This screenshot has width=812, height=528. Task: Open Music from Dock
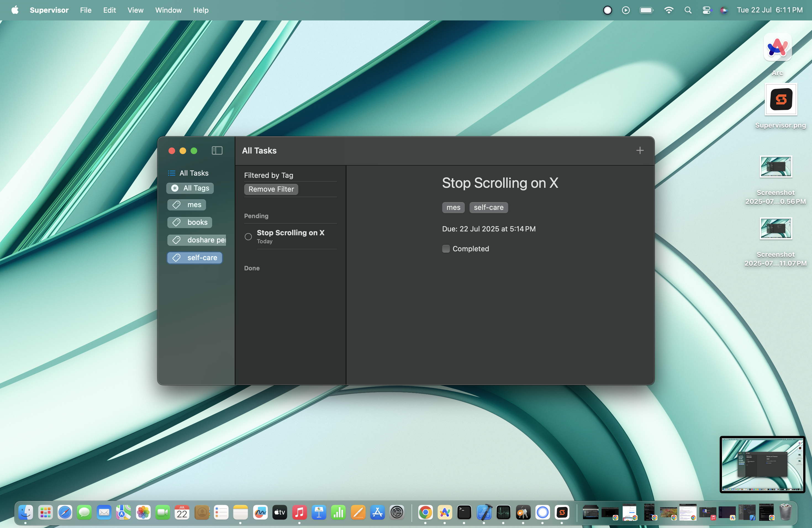[x=300, y=512]
